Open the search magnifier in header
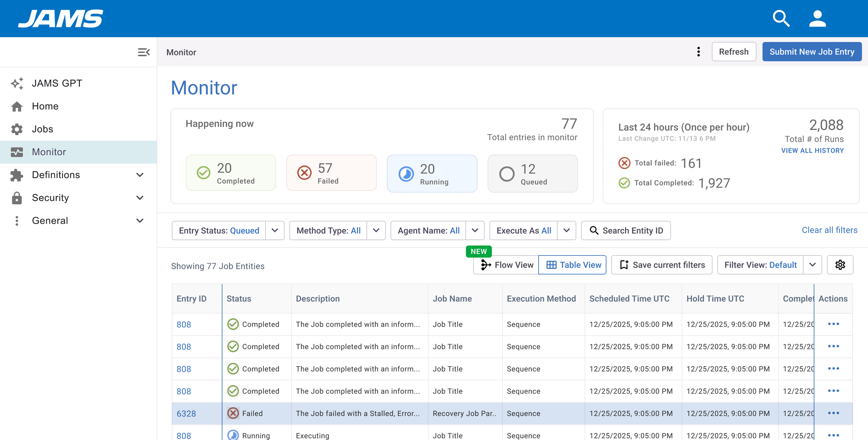Screen dimensions: 868x440 pyautogui.click(x=781, y=19)
